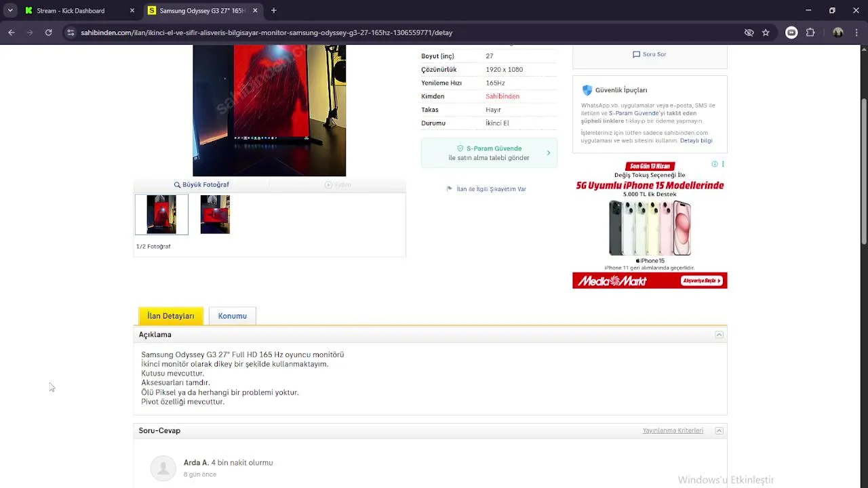868x488 pixels.
Task: Click the 165Hz refresh rate value
Action: pyautogui.click(x=495, y=83)
